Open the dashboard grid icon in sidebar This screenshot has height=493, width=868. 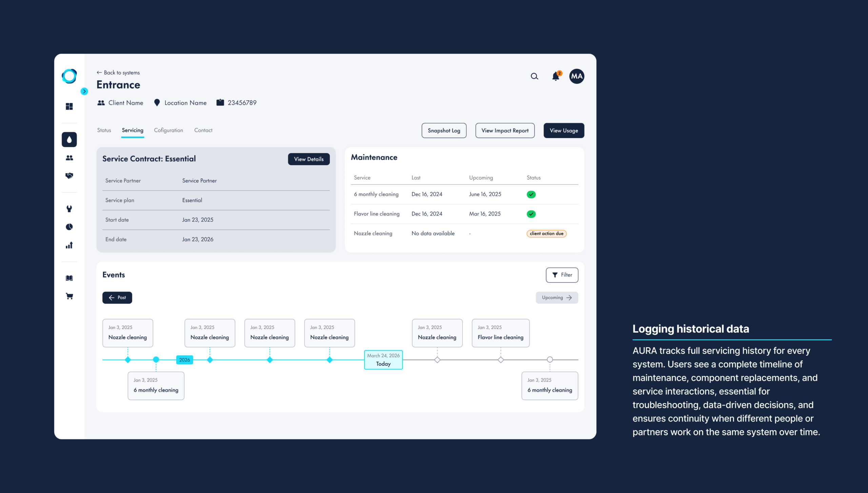point(69,106)
